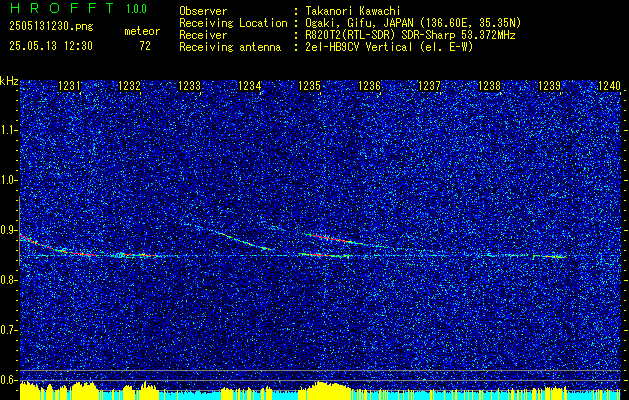Click the upper red echo trace after 1235

(334, 239)
